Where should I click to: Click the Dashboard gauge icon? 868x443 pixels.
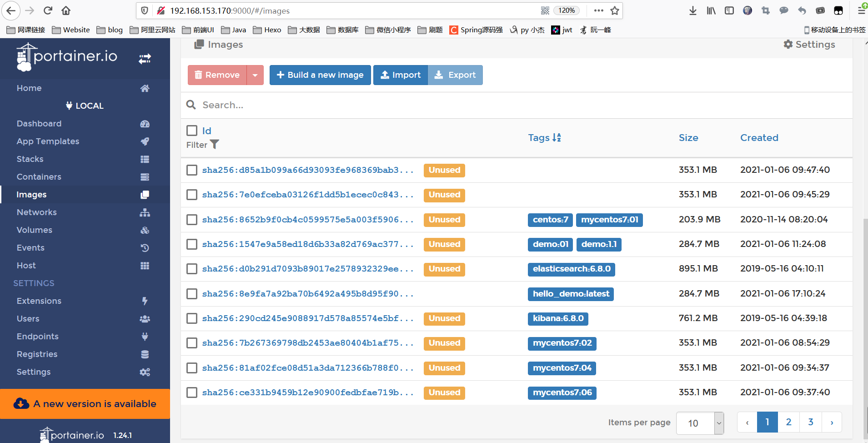click(145, 124)
